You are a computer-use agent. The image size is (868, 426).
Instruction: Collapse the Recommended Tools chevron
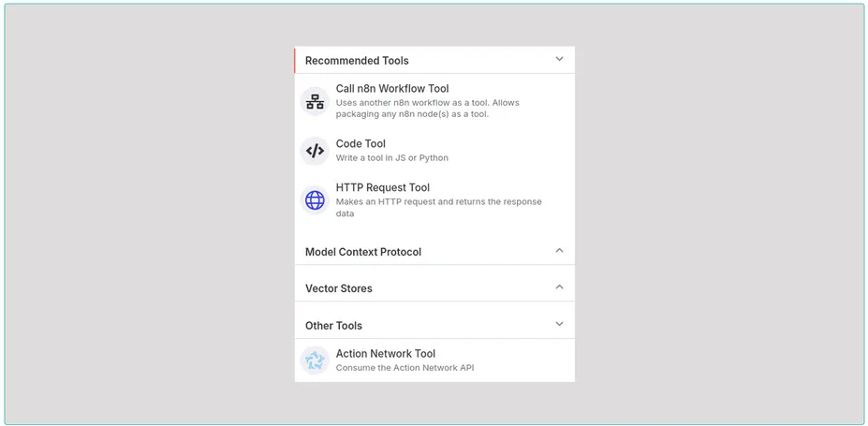(559, 59)
